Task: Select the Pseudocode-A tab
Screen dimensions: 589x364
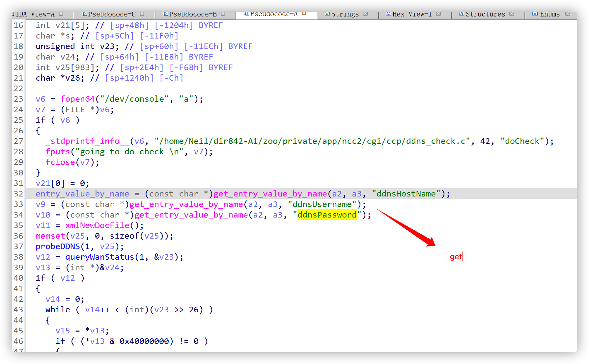Action: [274, 14]
